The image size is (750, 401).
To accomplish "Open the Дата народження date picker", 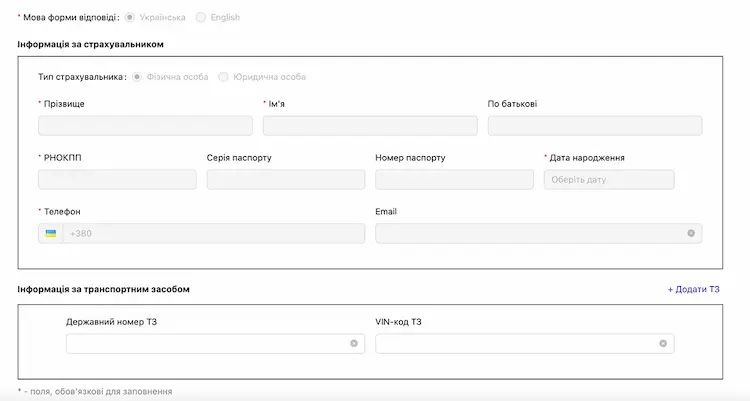I will (x=608, y=180).
